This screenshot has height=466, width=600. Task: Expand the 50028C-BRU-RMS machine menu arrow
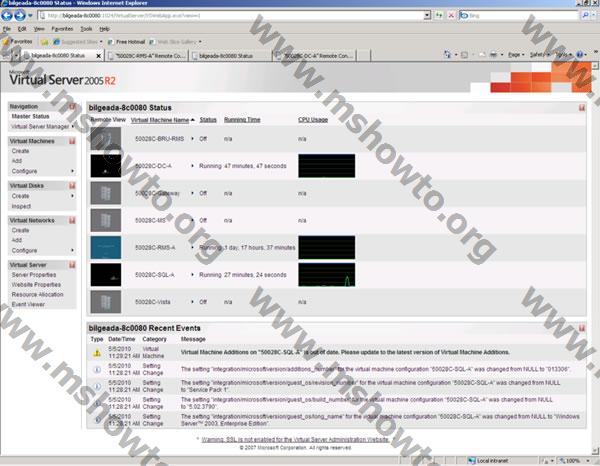(x=192, y=138)
